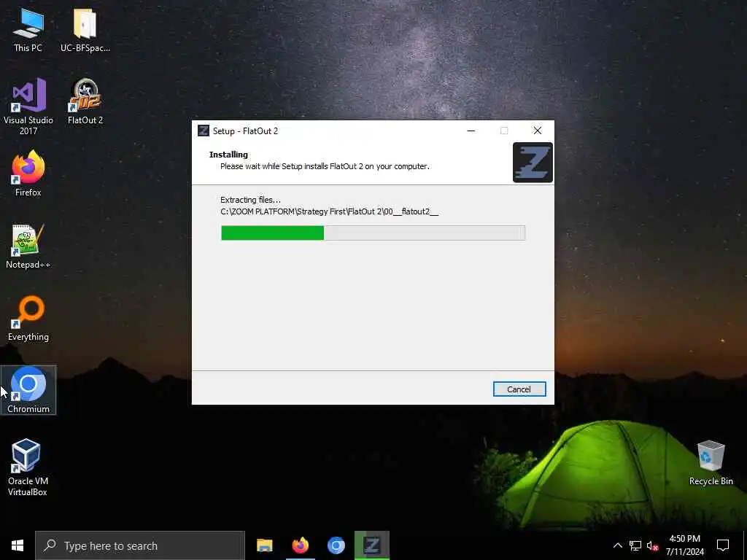Click the Extracting files... status text
747x560 pixels.
(x=251, y=200)
